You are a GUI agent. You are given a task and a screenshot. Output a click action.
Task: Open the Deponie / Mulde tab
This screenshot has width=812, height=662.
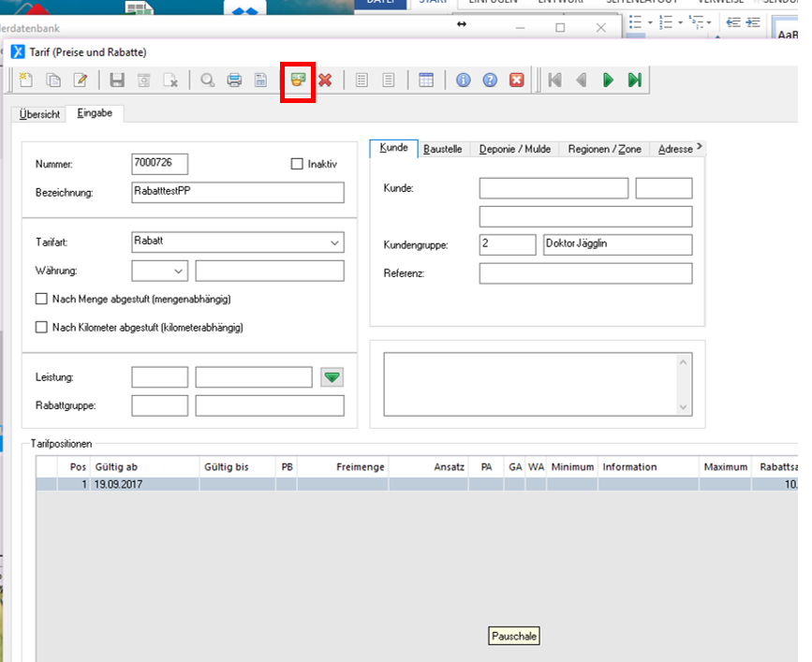click(x=515, y=149)
